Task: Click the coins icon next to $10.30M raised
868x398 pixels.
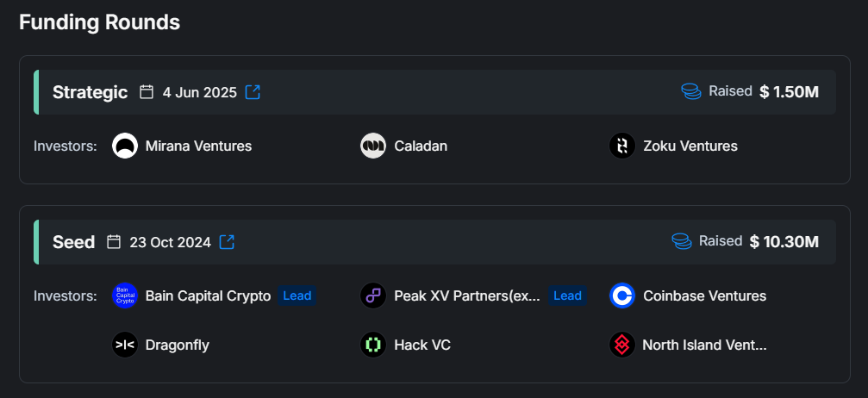Action: (x=682, y=241)
